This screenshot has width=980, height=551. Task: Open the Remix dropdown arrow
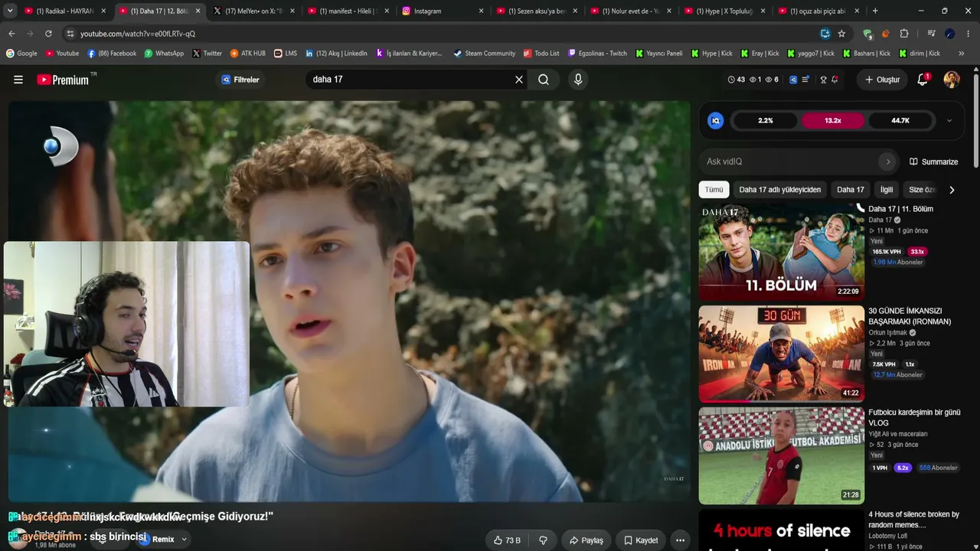click(184, 540)
